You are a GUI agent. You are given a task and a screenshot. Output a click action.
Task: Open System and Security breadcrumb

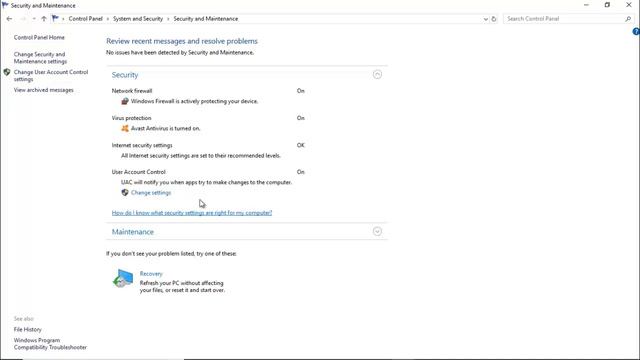[138, 19]
